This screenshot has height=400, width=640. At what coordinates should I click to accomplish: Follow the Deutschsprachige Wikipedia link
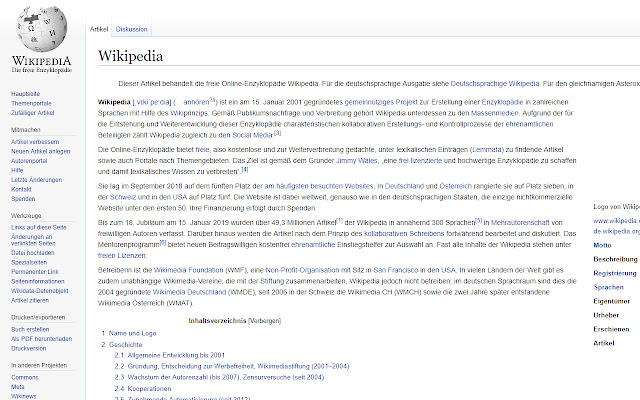(495, 84)
